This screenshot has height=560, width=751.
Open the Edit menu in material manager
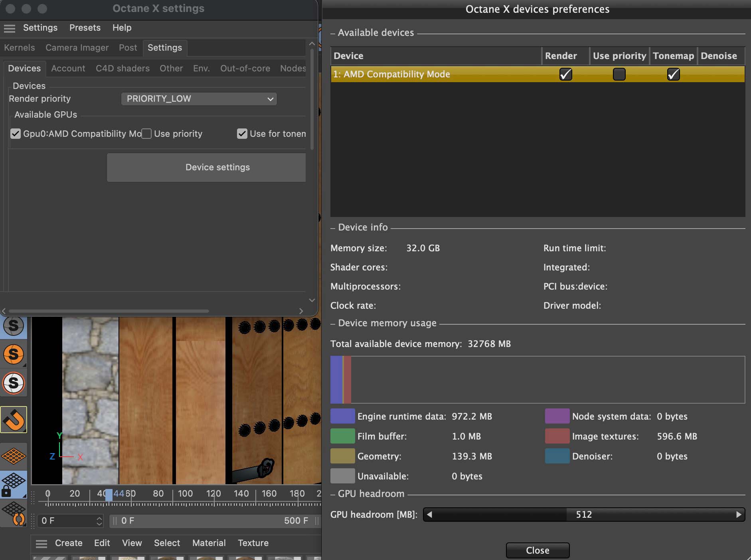click(x=102, y=543)
